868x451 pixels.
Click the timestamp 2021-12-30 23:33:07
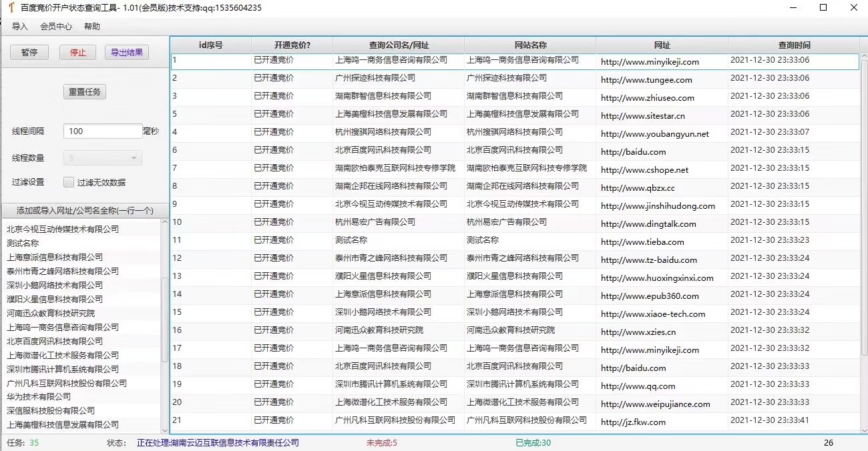click(770, 132)
